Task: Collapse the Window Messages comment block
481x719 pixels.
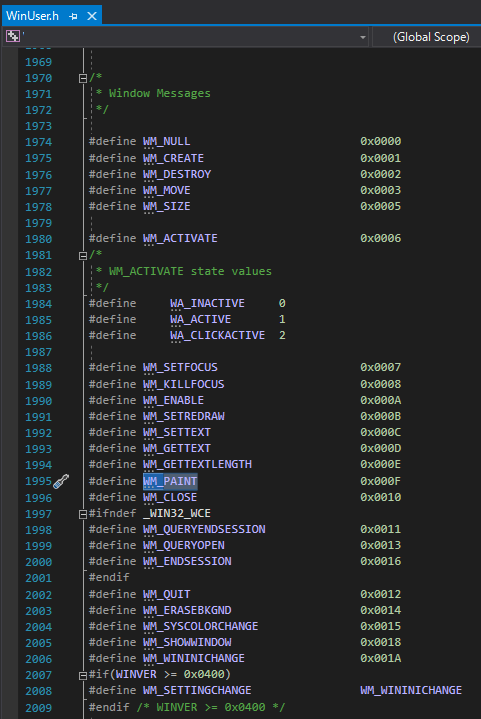Action: 83,78
